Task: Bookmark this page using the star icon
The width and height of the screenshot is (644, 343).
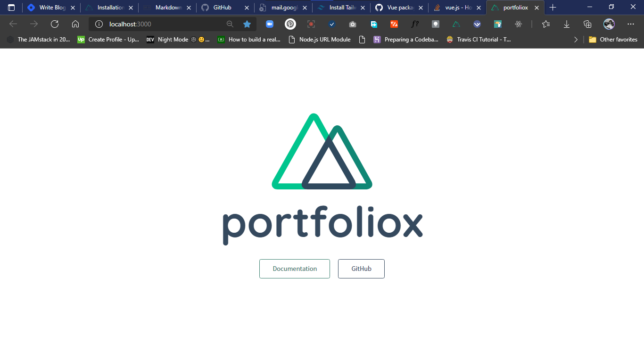Action: coord(247,24)
